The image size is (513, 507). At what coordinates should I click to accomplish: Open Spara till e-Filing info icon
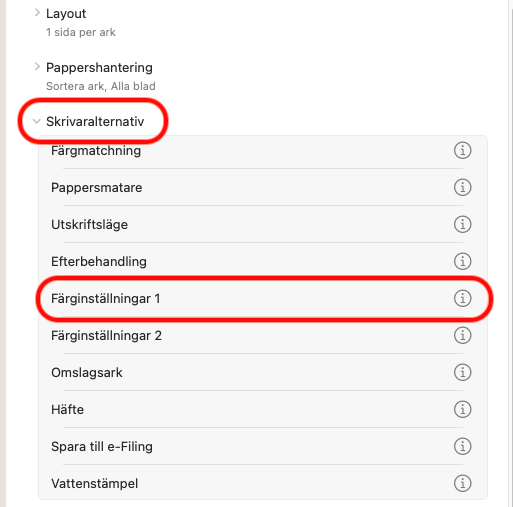[462, 446]
